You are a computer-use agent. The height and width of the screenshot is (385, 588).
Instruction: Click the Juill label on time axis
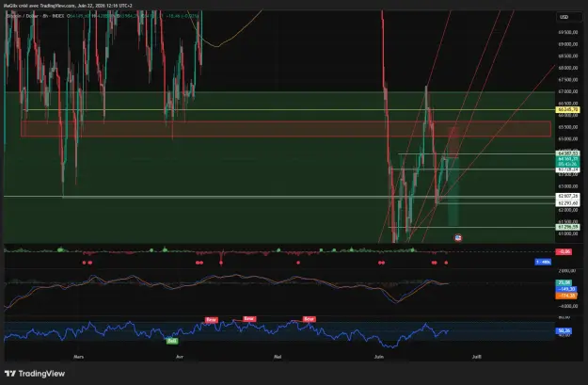[477, 357]
